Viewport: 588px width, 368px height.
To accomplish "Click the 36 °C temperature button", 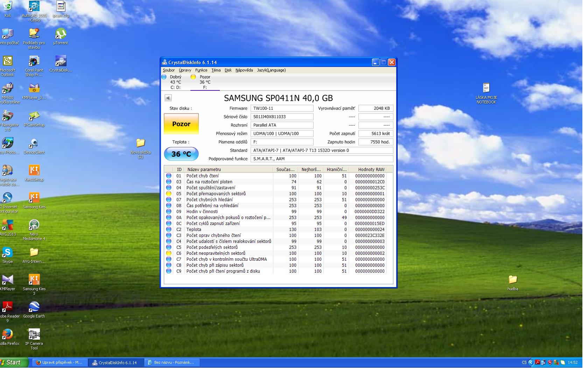I will click(181, 154).
